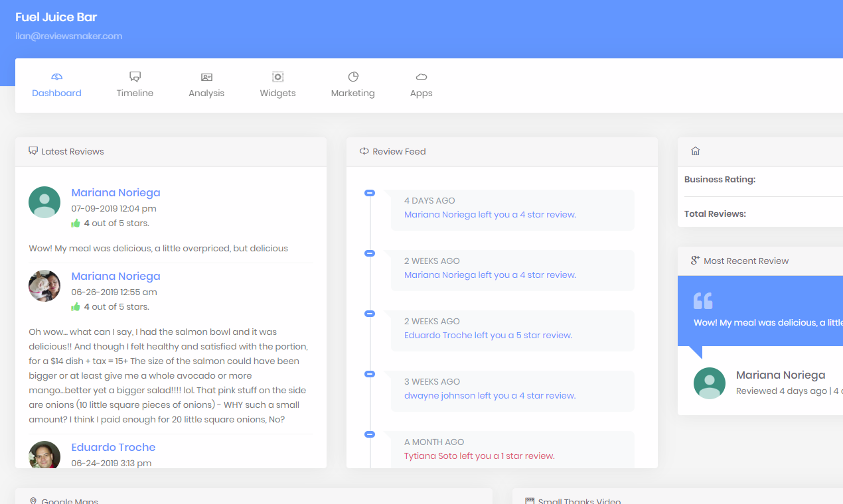Click the Latest Reviews header icon
This screenshot has height=504, width=843.
(33, 151)
